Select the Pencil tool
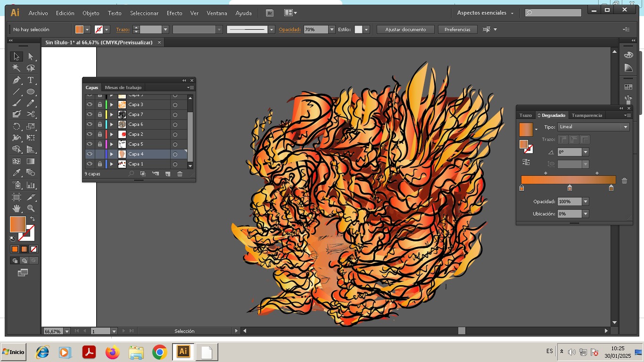Screen dimensions: 644x362 point(31,103)
